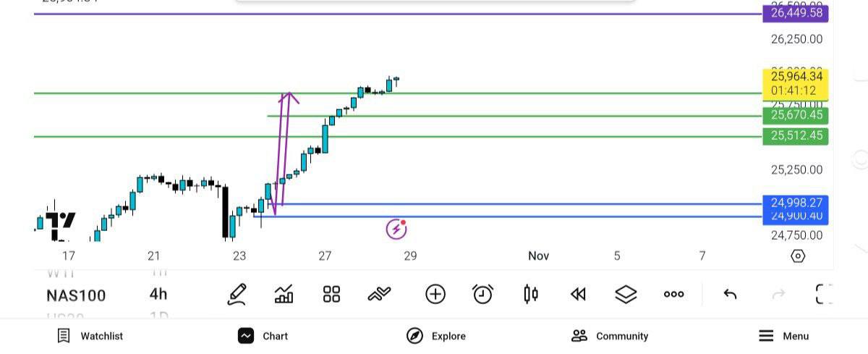Open more options three-dots icon

point(673,294)
